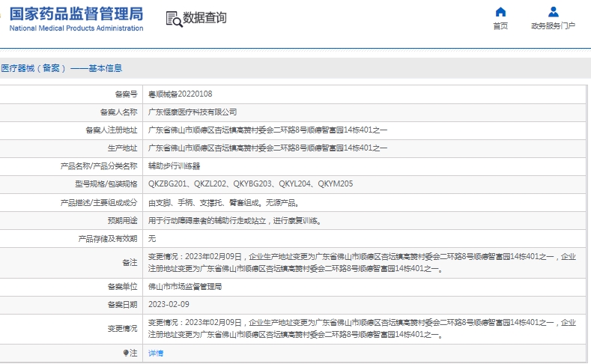Click the 备注 row change description text
Viewport: 591px width, 364px height.
362,263
